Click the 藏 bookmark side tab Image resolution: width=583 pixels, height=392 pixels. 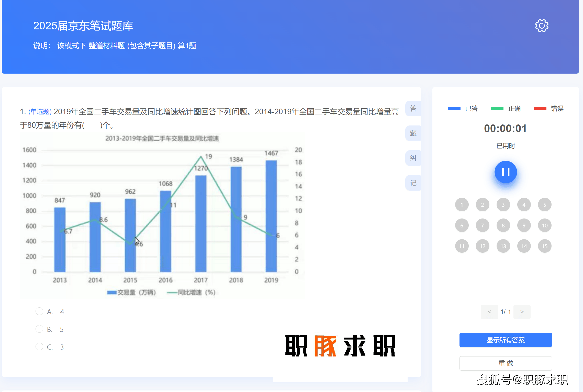413,133
